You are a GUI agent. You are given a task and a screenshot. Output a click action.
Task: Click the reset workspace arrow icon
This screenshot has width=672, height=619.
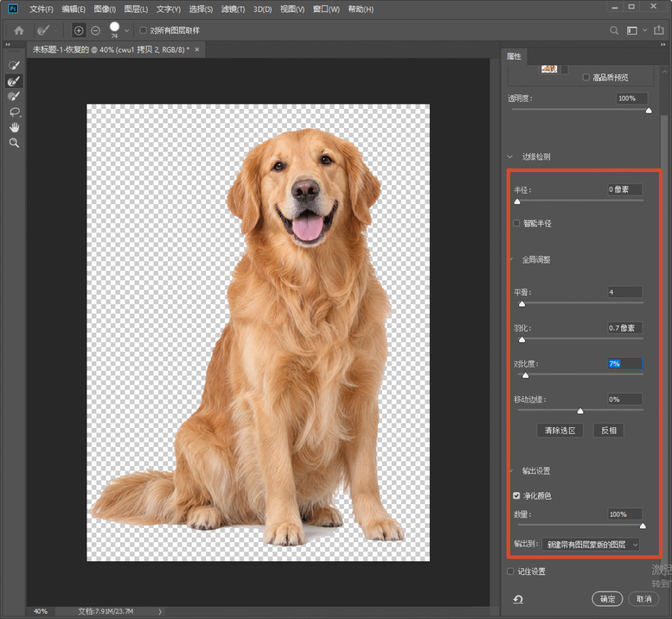coord(518,599)
